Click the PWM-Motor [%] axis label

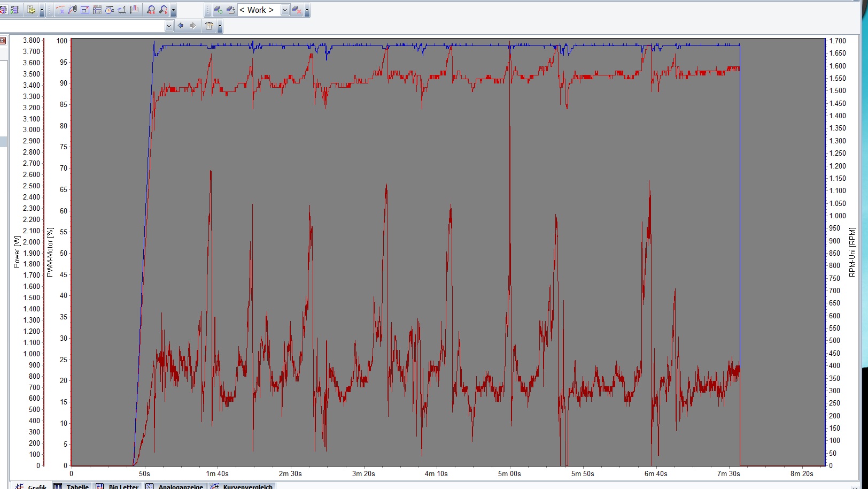click(50, 252)
